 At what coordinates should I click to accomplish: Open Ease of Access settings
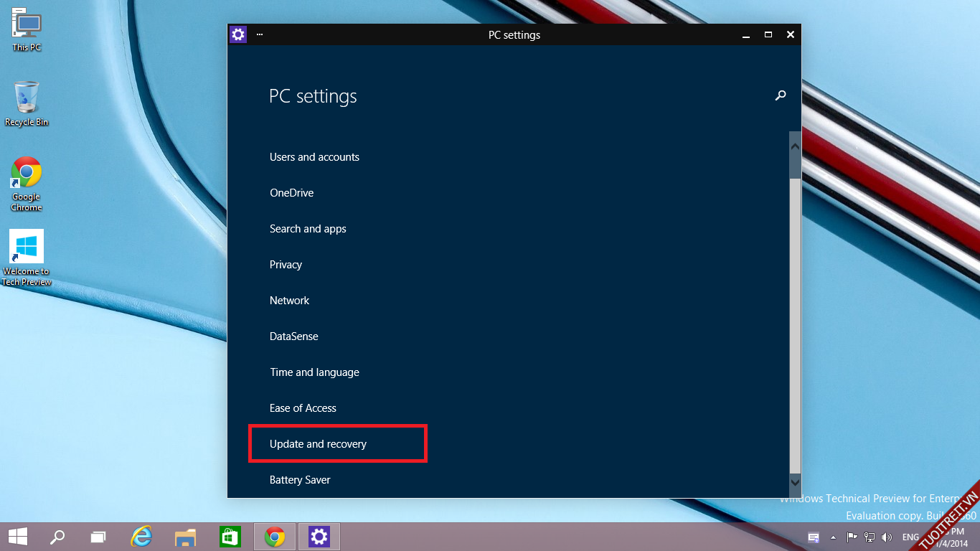pyautogui.click(x=303, y=408)
